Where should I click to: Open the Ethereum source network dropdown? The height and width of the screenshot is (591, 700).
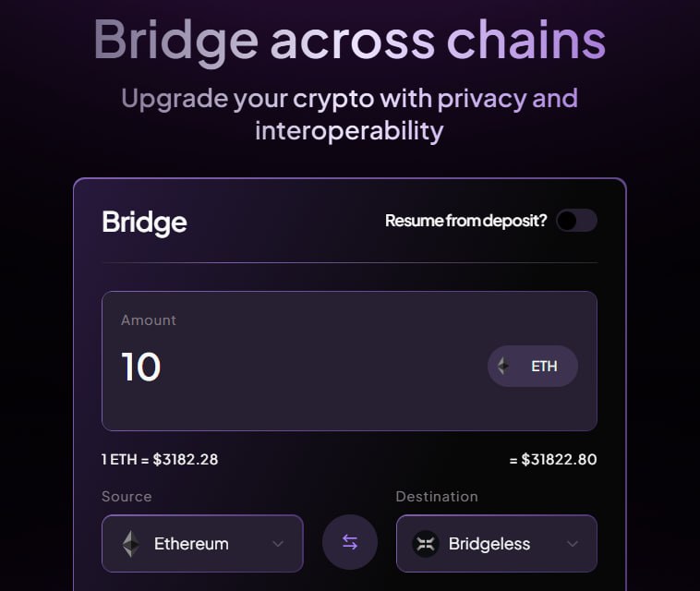[202, 543]
